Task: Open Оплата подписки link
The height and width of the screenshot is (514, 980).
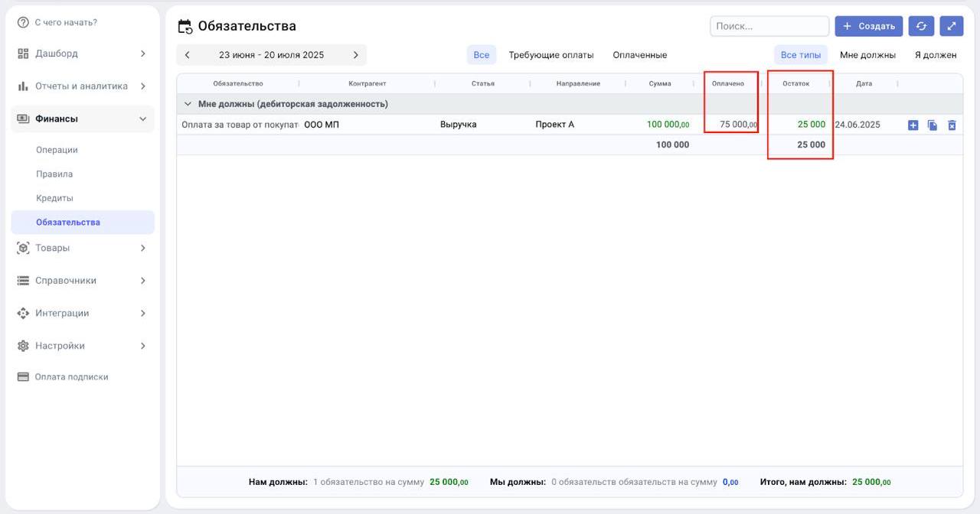Action: [71, 377]
